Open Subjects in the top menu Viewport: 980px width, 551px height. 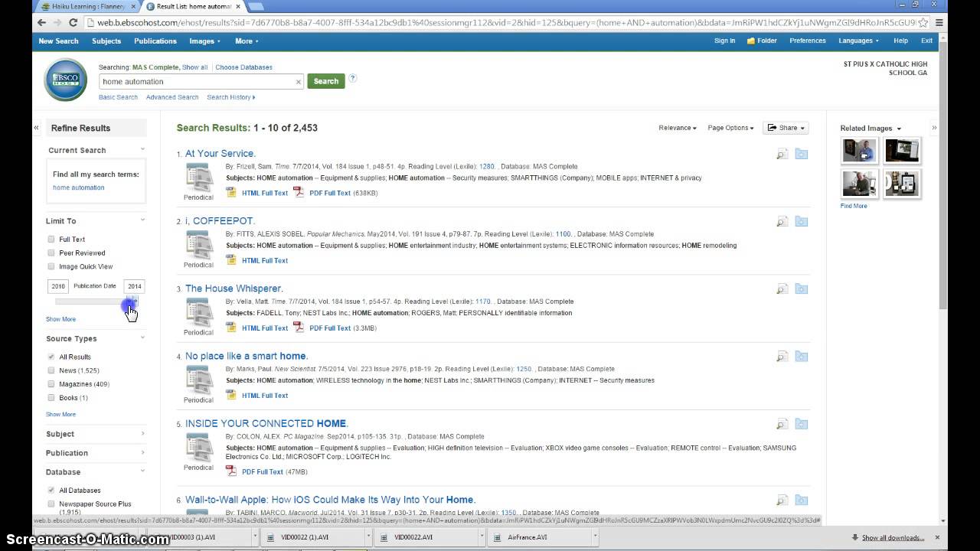[106, 41]
